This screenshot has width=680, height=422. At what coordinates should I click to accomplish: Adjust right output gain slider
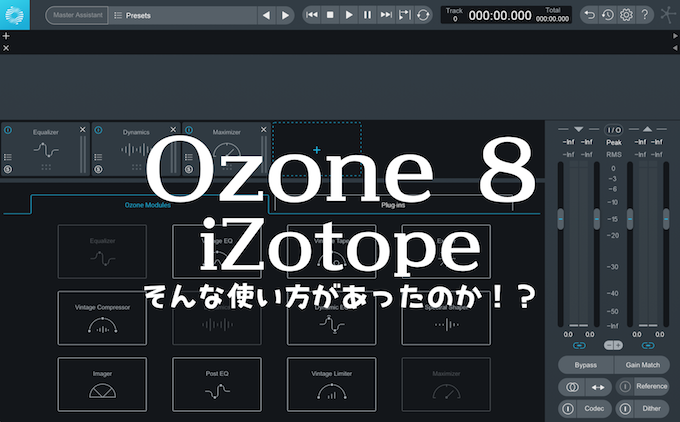pos(666,219)
